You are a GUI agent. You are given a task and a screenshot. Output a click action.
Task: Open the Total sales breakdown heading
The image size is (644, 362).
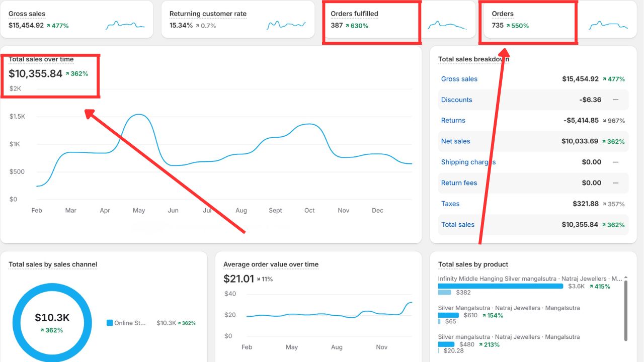coord(473,59)
